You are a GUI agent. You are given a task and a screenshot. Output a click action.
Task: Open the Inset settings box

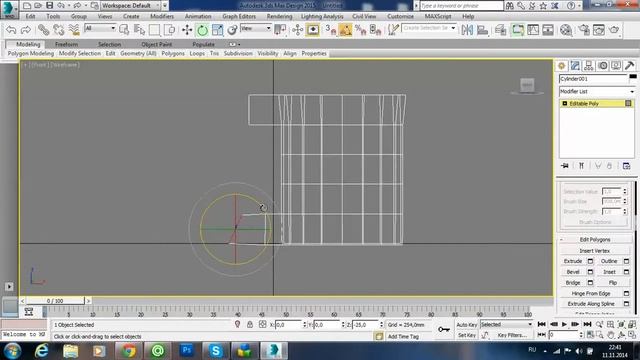click(x=627, y=272)
